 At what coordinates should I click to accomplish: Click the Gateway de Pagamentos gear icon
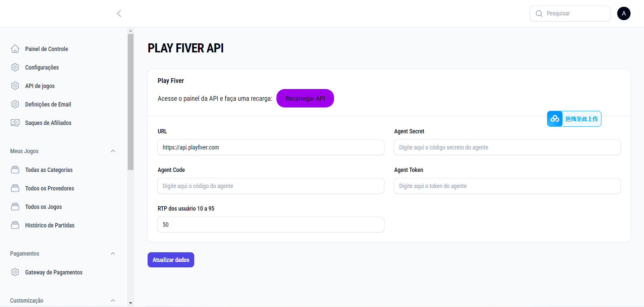tap(15, 272)
